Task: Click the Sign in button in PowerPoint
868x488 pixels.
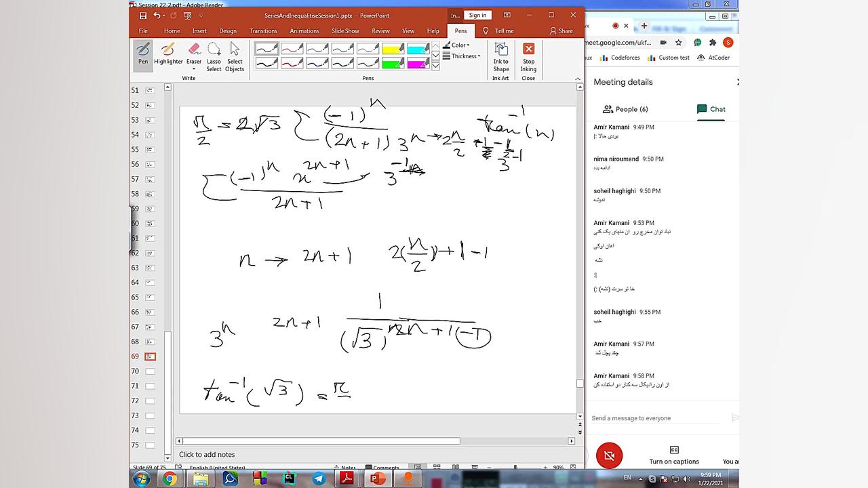Action: pyautogui.click(x=477, y=15)
